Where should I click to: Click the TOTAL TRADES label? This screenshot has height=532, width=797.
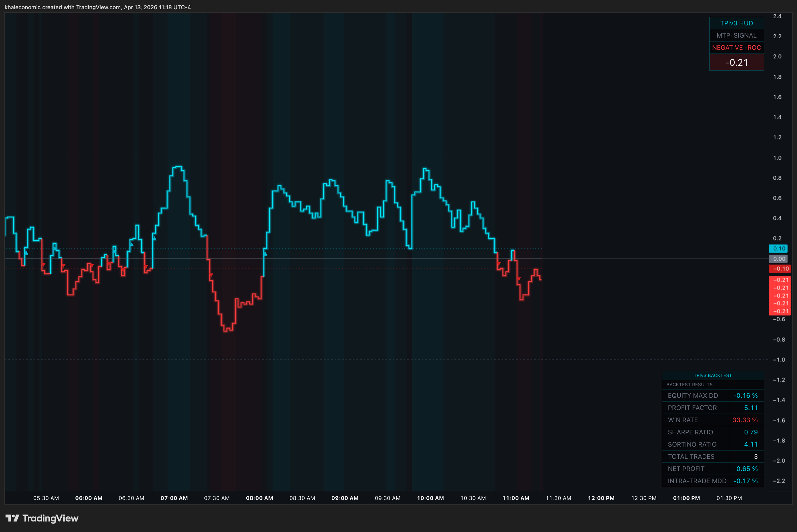(691, 457)
